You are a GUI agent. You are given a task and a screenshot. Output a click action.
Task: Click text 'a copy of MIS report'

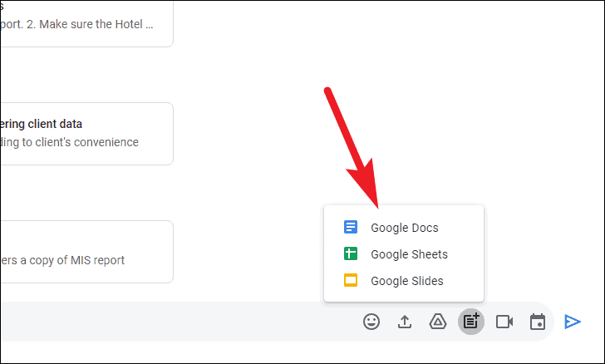click(x=72, y=261)
